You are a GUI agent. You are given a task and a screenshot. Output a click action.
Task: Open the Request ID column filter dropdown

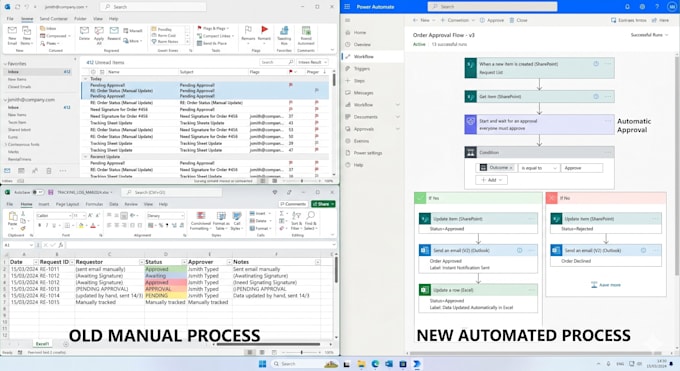tap(72, 262)
